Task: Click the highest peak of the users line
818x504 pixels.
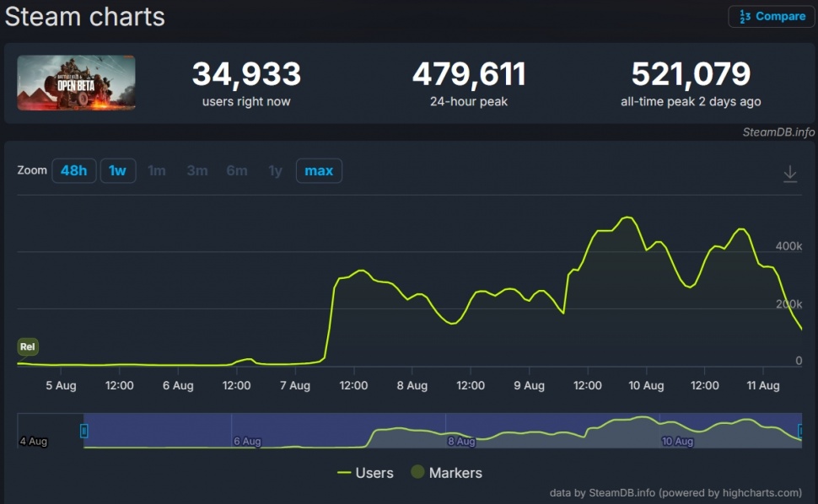Action: [x=628, y=217]
